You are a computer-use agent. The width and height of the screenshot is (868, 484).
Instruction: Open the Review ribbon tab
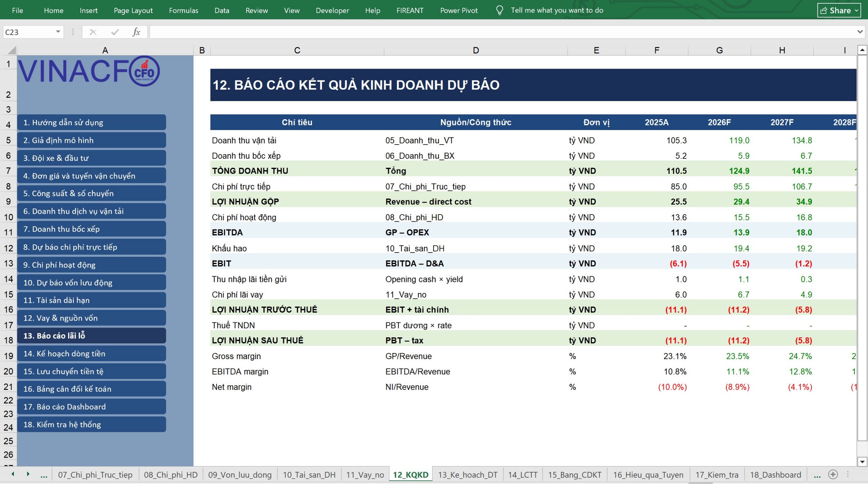point(257,10)
